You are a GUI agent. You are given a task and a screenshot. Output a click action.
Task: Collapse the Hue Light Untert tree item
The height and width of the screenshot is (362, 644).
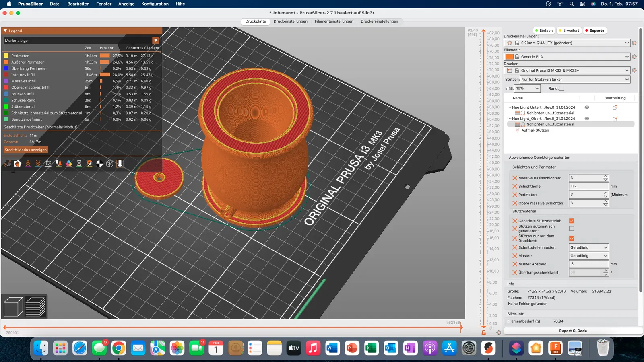pos(510,107)
